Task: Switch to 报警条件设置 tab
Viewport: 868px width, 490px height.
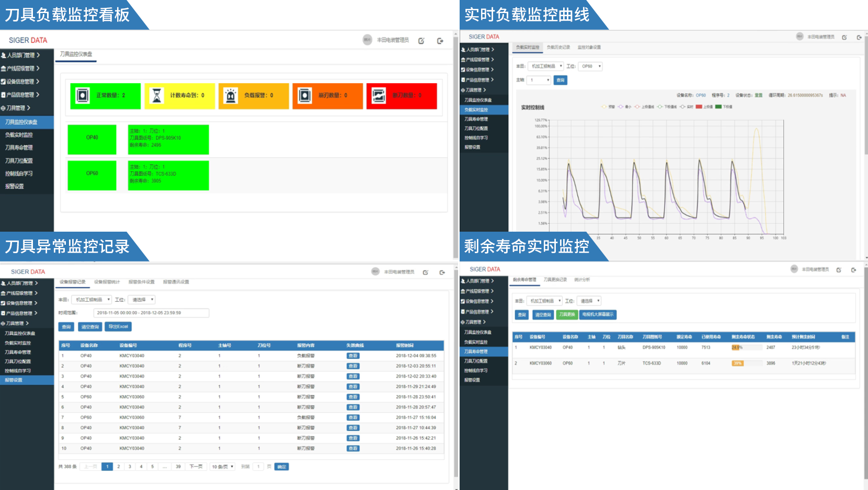Action: (x=142, y=282)
